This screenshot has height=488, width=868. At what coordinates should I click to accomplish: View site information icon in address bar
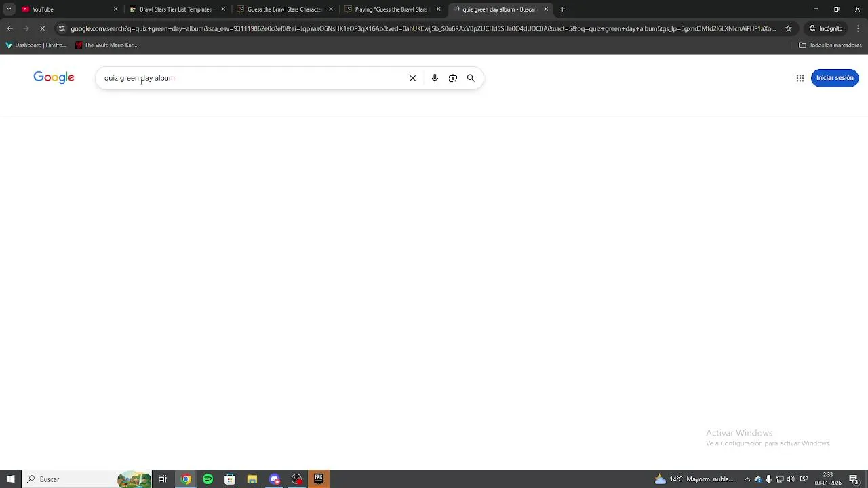[62, 28]
